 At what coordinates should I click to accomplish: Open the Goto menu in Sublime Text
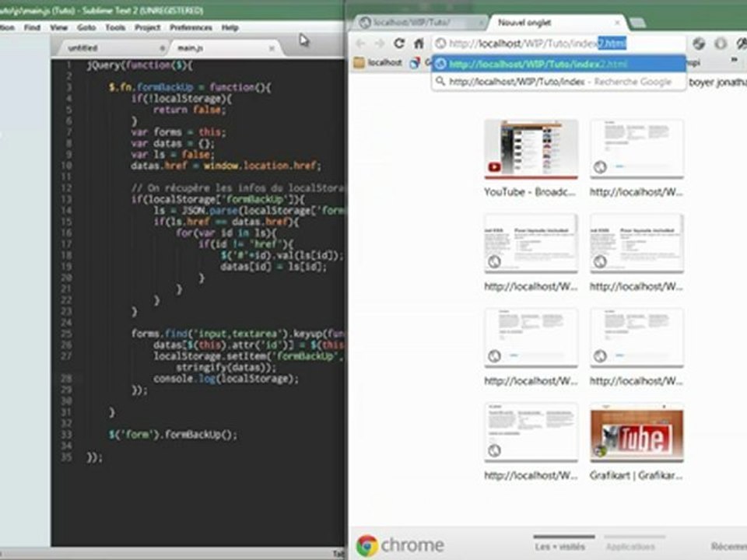[x=86, y=28]
